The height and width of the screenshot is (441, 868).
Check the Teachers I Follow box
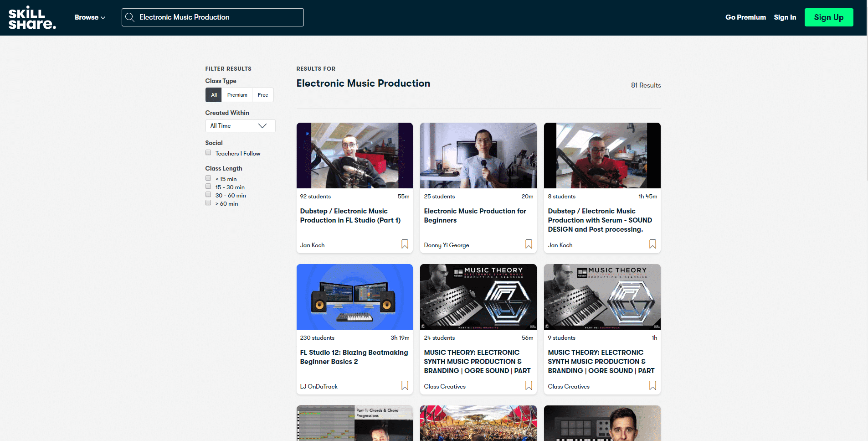tap(208, 153)
